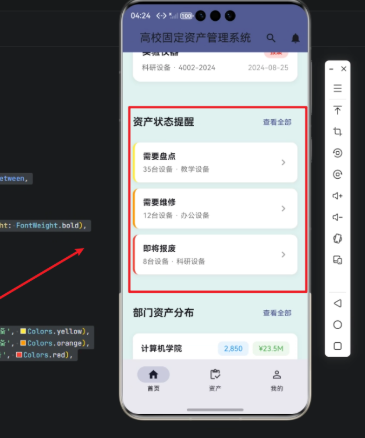
Task: Click Colors.orange text in code editor
Action: click(x=55, y=343)
